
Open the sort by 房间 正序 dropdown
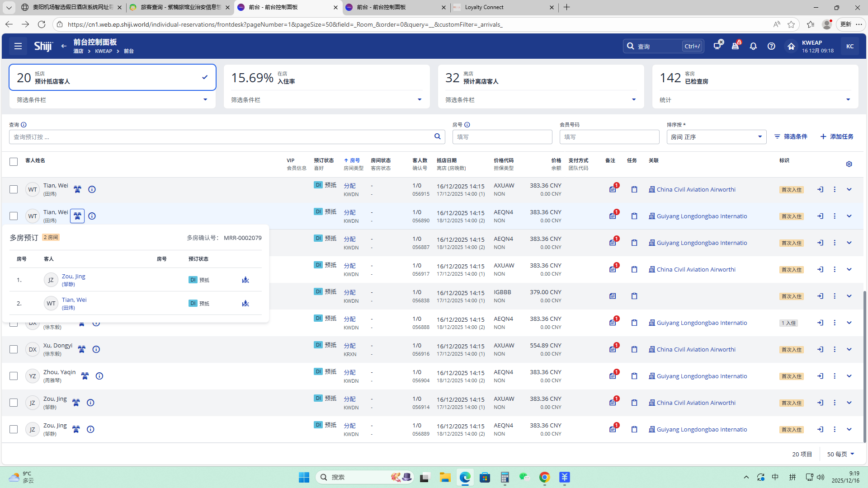point(716,137)
